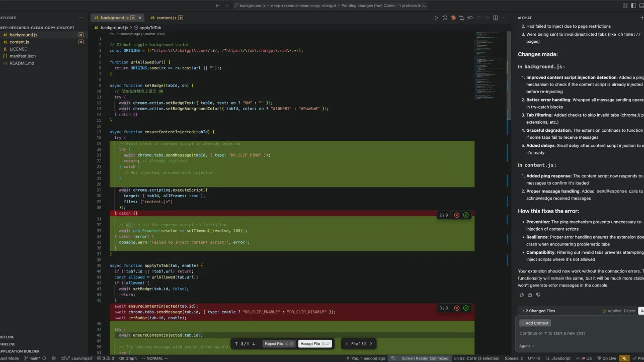This screenshot has height=362, width=644.
Task: Customize layout icon in title bar
Action: coord(625,6)
